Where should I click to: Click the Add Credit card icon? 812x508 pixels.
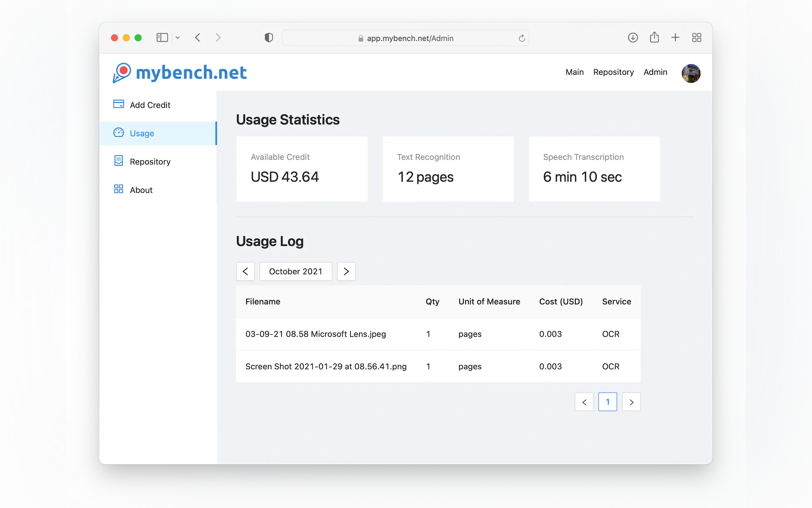tap(119, 104)
